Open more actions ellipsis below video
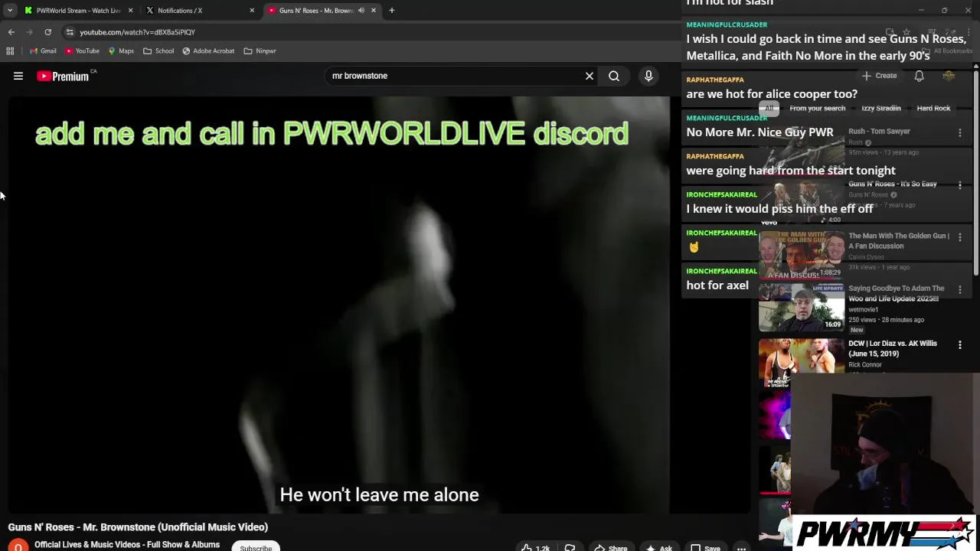The height and width of the screenshot is (551, 980). 741,548
